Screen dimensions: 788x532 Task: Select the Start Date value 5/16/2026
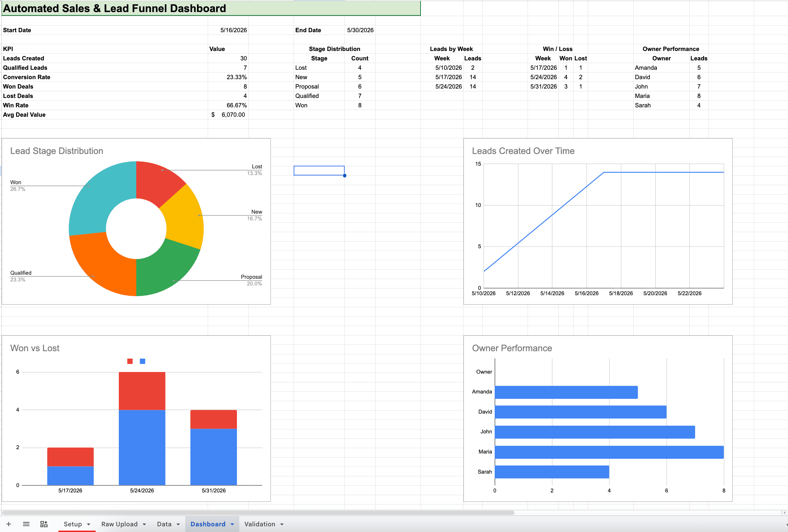(228, 30)
